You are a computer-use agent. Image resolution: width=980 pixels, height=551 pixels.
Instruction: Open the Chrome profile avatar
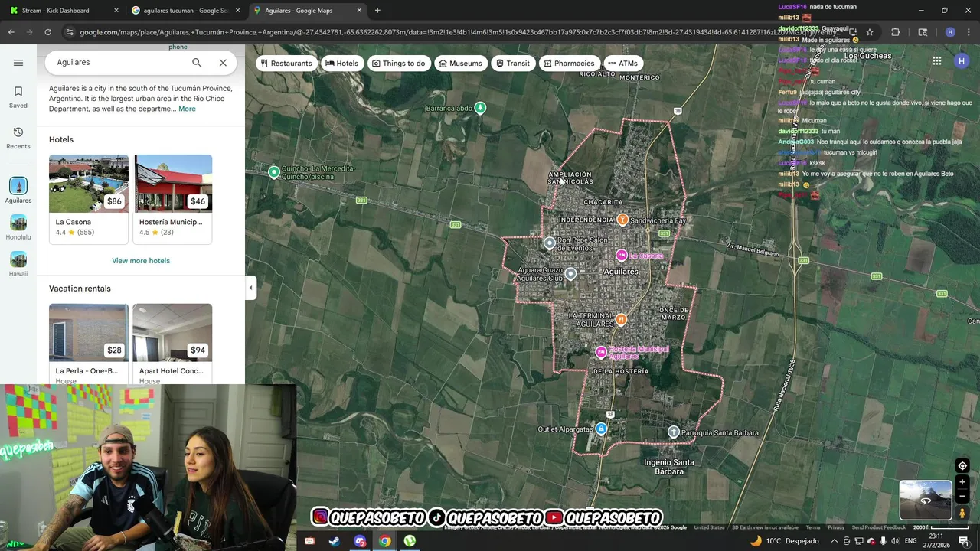(x=950, y=32)
